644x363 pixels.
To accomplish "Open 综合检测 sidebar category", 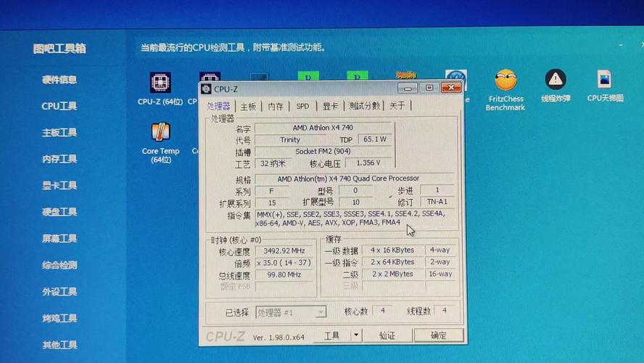I will 59,265.
